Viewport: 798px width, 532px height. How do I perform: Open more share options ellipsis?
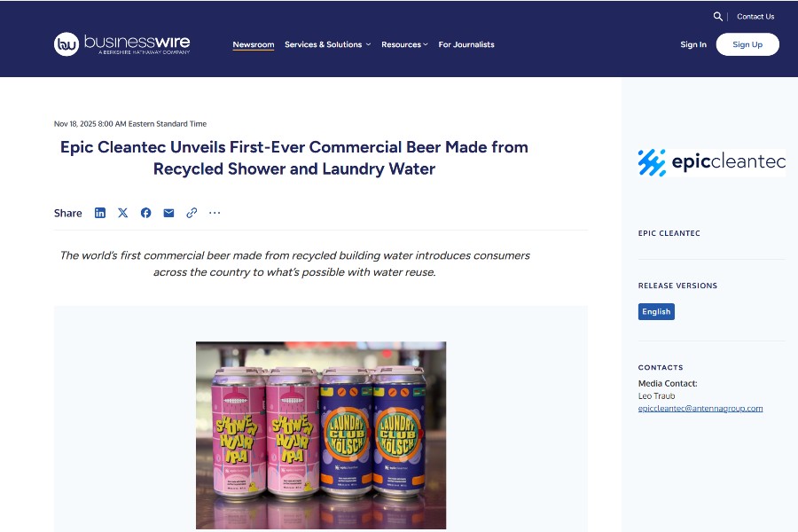pyautogui.click(x=215, y=213)
